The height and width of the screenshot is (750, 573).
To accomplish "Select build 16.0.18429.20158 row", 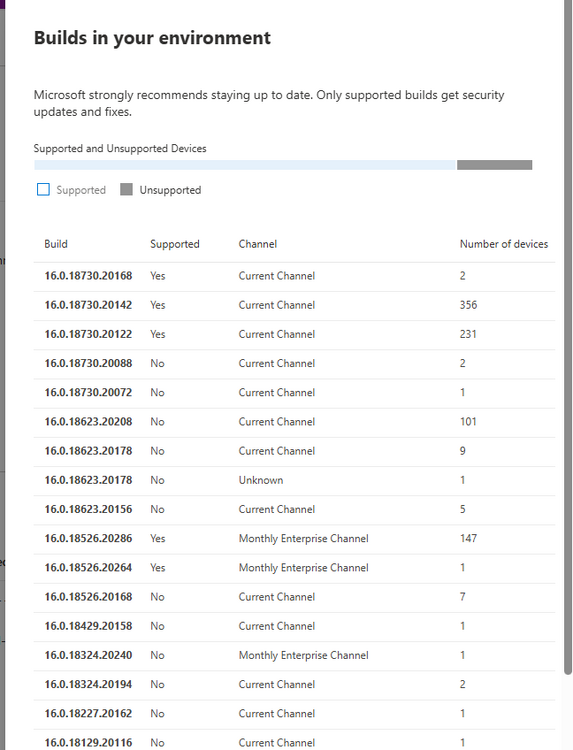I will 294,626.
